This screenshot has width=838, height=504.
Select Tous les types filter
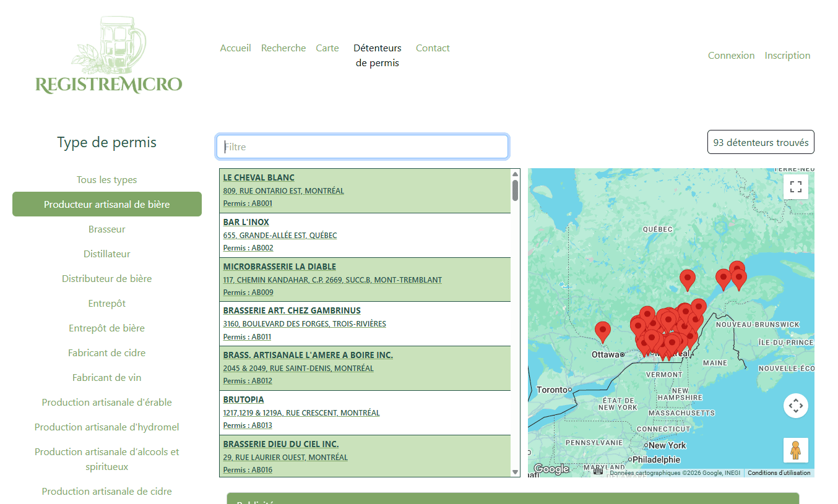[107, 180]
